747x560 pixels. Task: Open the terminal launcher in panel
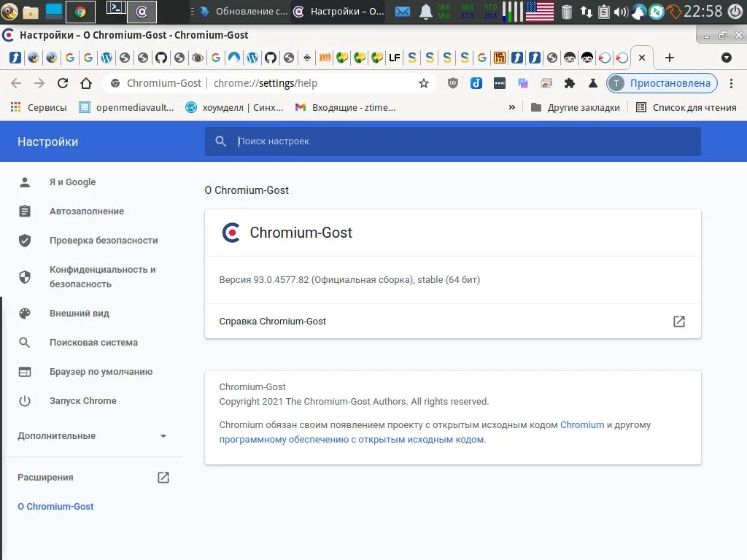[x=116, y=8]
